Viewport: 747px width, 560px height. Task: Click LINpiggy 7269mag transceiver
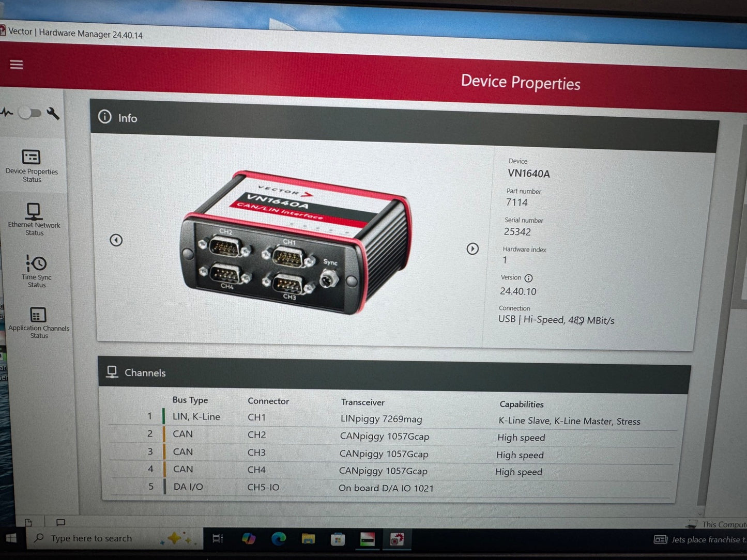381,419
